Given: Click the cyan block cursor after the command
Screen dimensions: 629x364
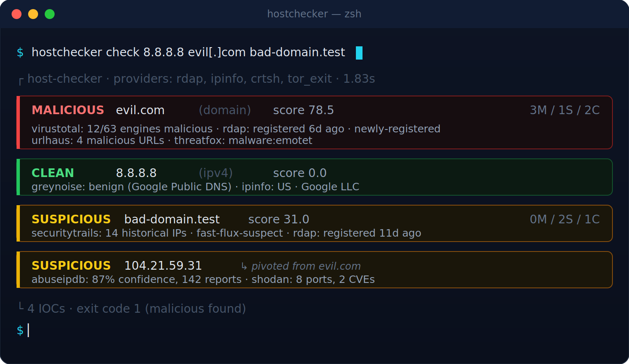Looking at the screenshot, I should pyautogui.click(x=359, y=53).
